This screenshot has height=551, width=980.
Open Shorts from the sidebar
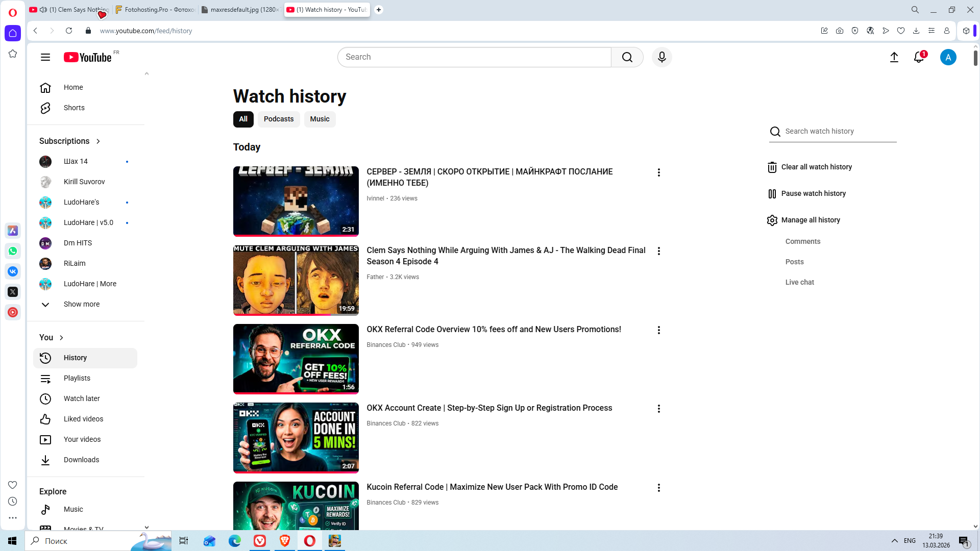pos(74,108)
